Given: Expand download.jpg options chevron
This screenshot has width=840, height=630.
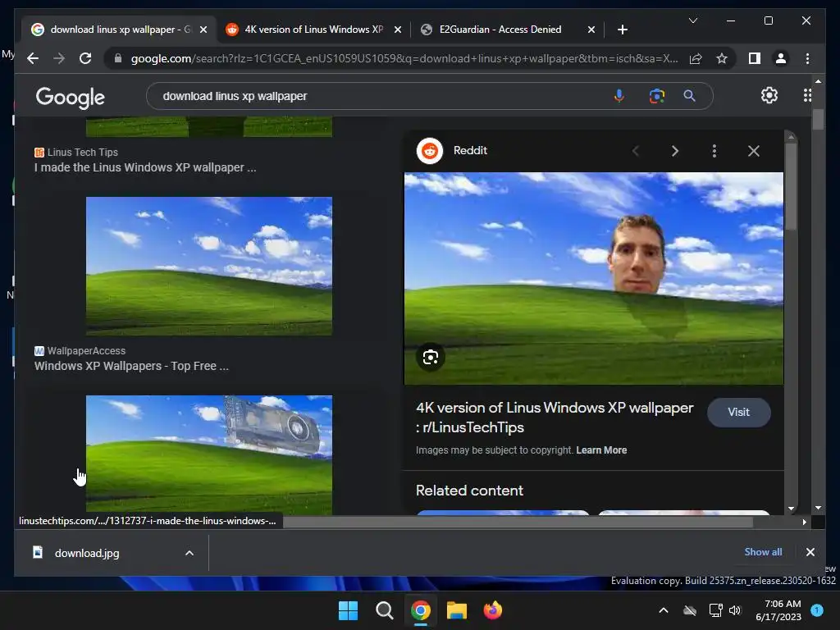Looking at the screenshot, I should click(x=189, y=553).
